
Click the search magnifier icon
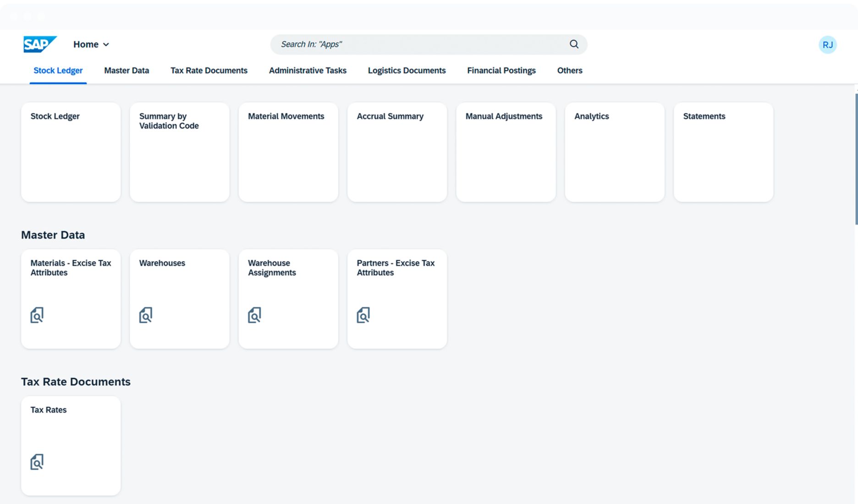point(574,44)
